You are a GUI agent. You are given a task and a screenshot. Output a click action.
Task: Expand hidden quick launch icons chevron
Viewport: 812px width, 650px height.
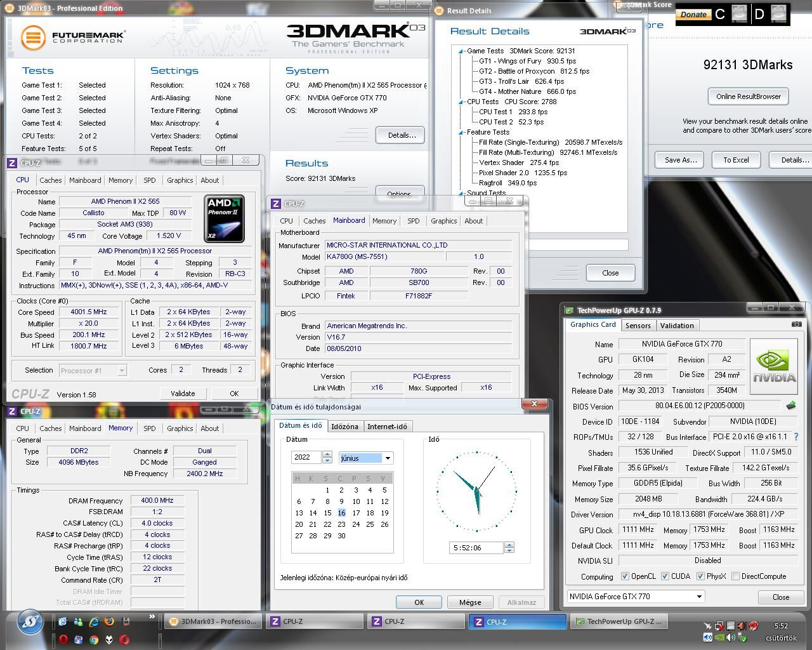pos(152,616)
